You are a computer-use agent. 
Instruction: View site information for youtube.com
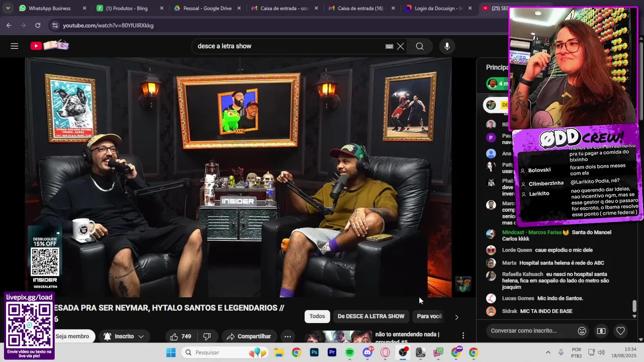[x=54, y=25]
